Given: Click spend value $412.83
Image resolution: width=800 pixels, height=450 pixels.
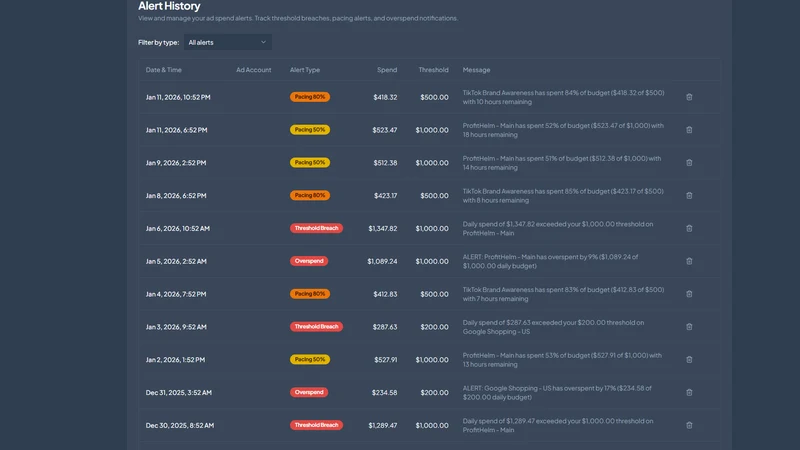Looking at the screenshot, I should 385,294.
